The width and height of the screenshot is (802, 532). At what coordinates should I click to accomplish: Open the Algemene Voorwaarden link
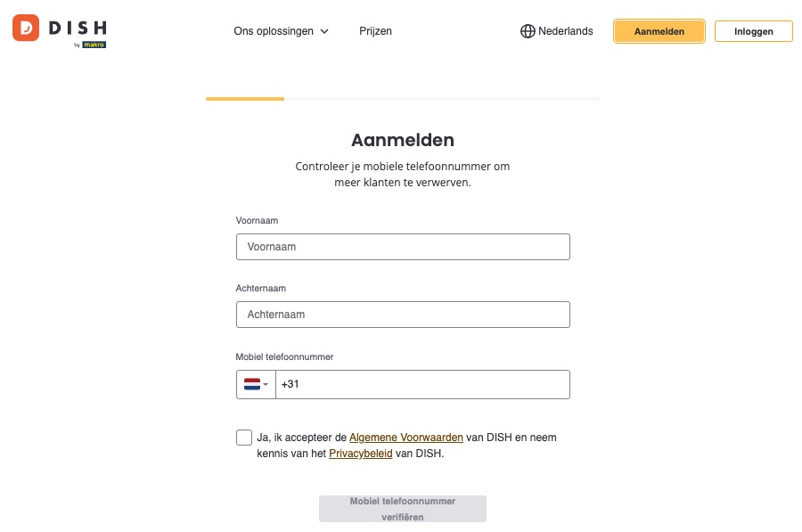point(406,438)
